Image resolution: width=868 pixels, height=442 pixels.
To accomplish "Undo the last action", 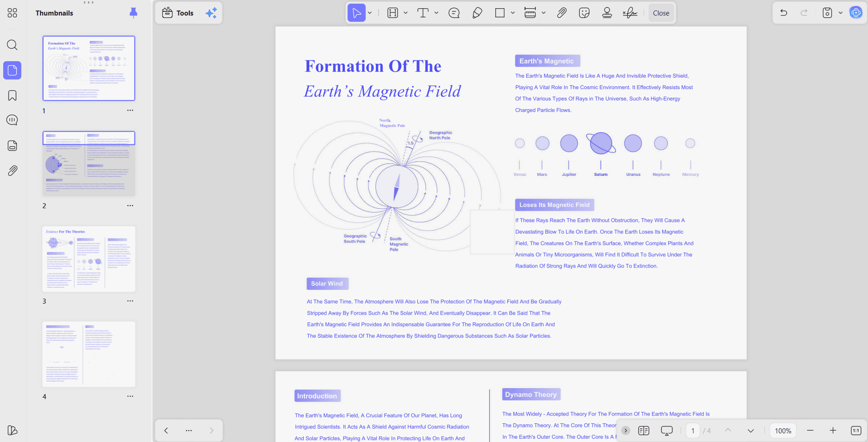I will click(784, 13).
